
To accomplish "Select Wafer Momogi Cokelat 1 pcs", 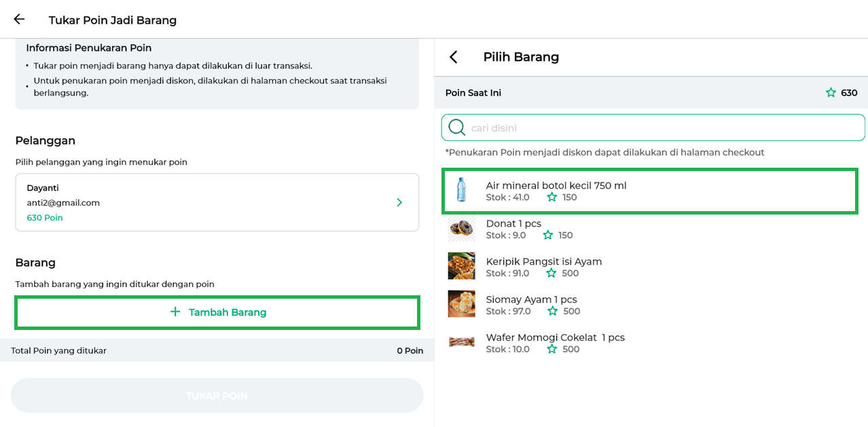I will [x=555, y=338].
